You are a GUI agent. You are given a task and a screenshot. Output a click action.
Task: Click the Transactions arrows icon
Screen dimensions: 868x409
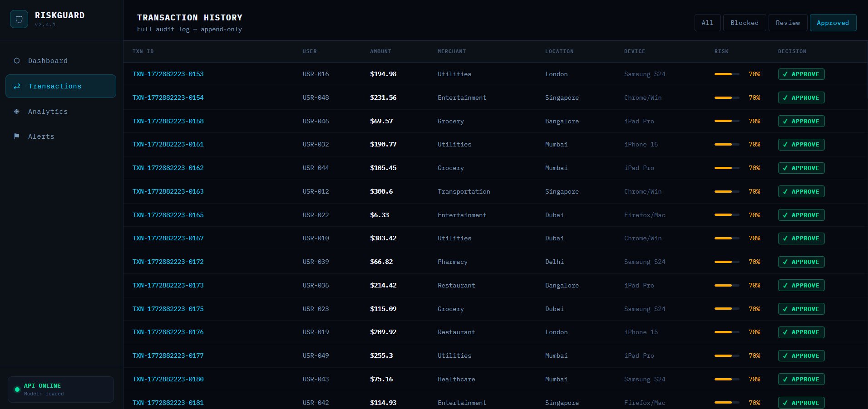tap(17, 86)
